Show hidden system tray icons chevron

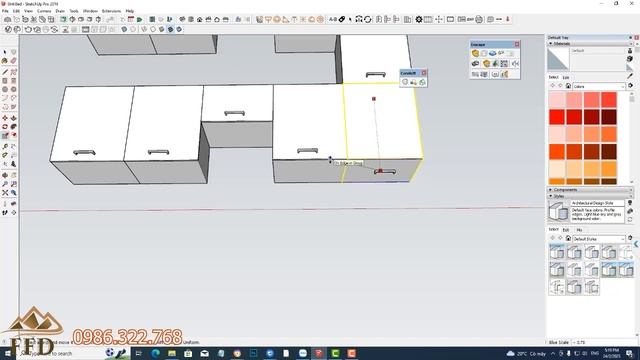[553, 353]
